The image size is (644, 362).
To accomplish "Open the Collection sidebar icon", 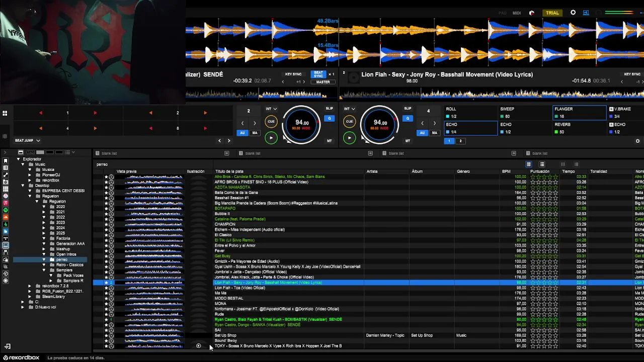I will point(6,160).
